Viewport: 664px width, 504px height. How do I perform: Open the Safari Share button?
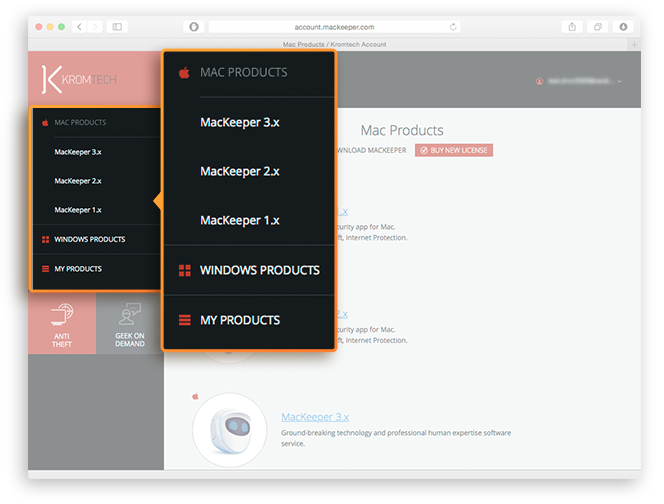click(572, 27)
